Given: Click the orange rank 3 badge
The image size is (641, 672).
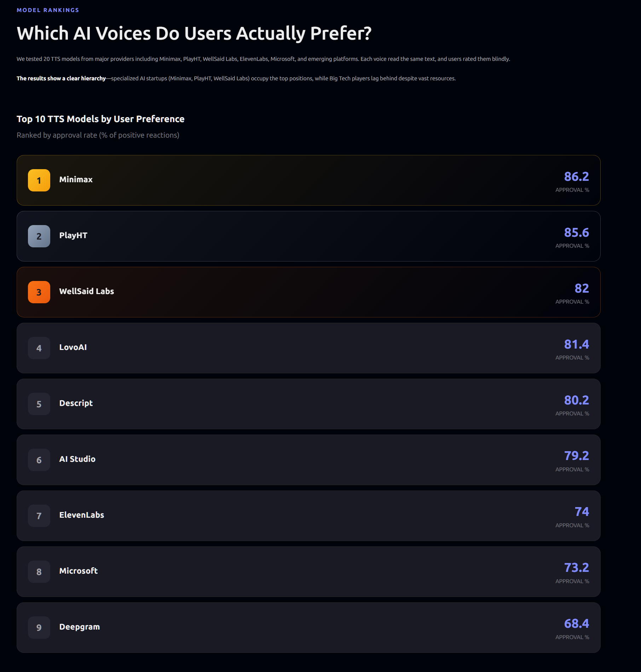Looking at the screenshot, I should [x=39, y=292].
